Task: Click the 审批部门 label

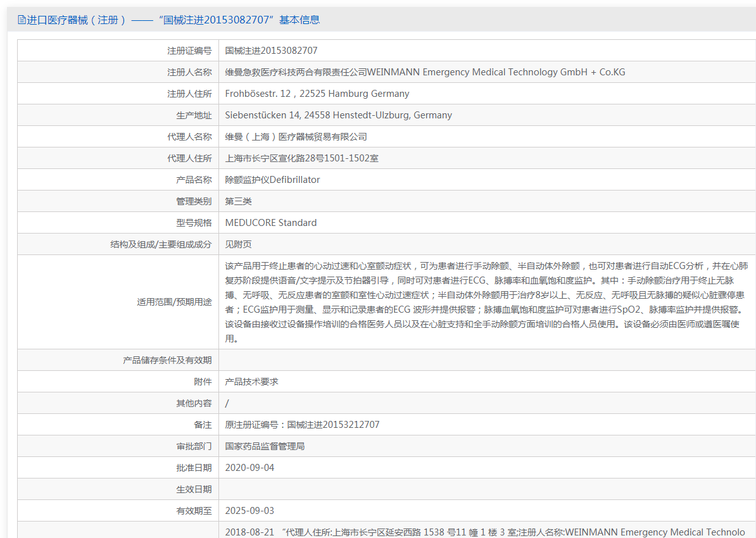Action: 194,446
